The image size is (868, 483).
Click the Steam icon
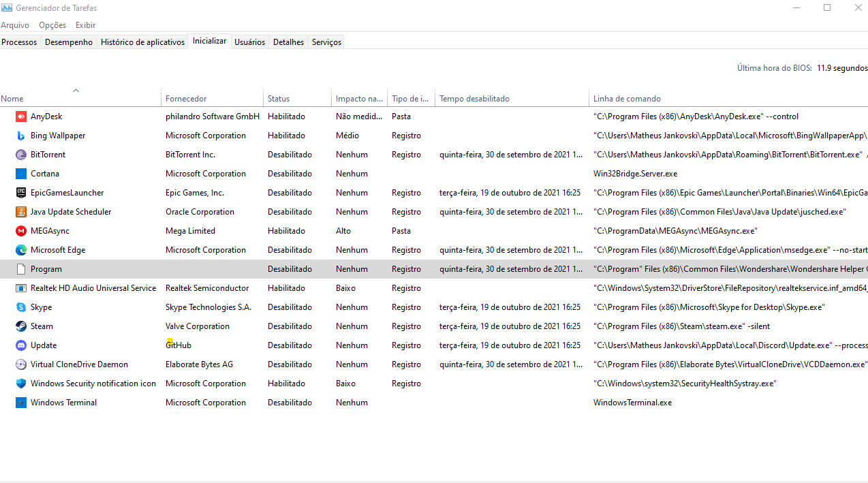[x=20, y=326]
